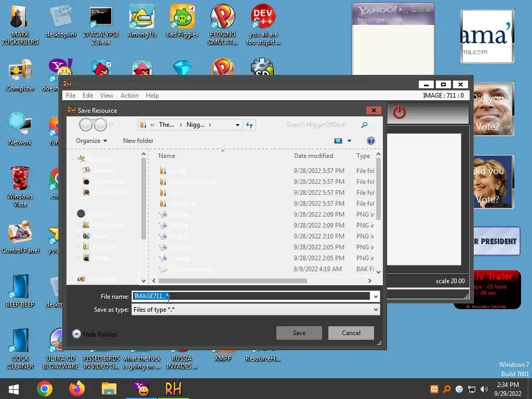The image size is (532, 399).
Task: Click the volume speaker tray icon
Action: point(484,389)
